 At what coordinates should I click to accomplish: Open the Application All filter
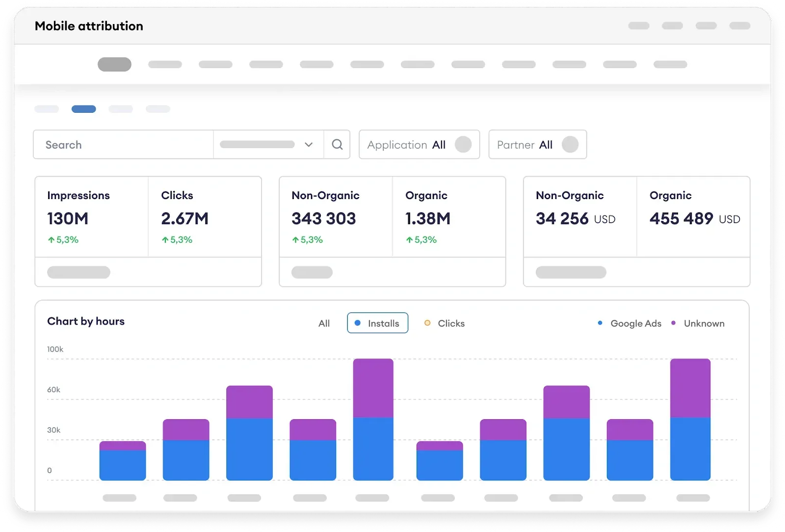point(419,145)
